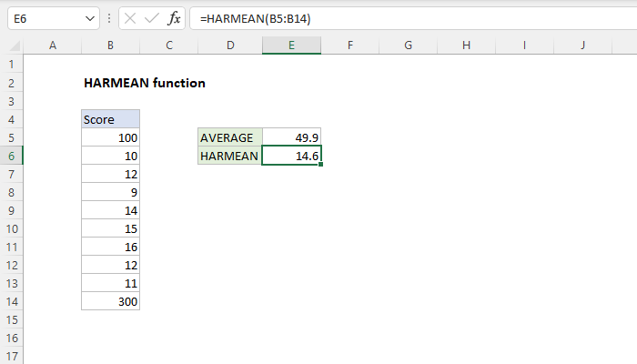Select row 5 header
Image resolution: width=637 pixels, height=364 pixels.
11,137
